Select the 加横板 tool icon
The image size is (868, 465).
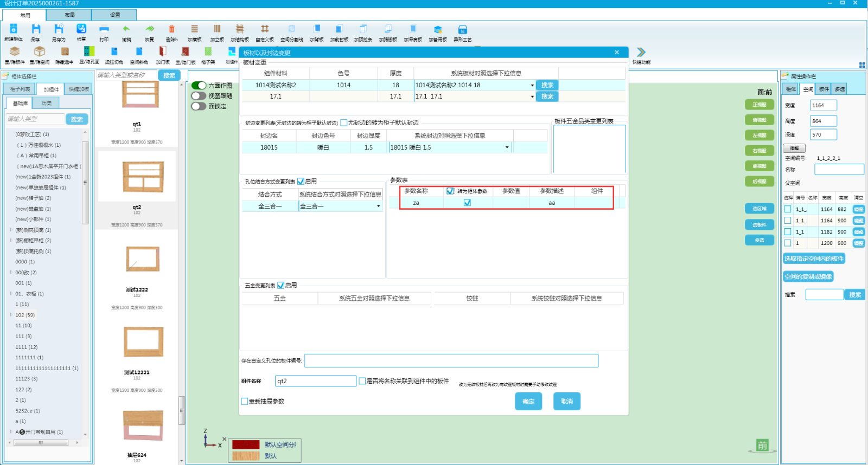194,30
